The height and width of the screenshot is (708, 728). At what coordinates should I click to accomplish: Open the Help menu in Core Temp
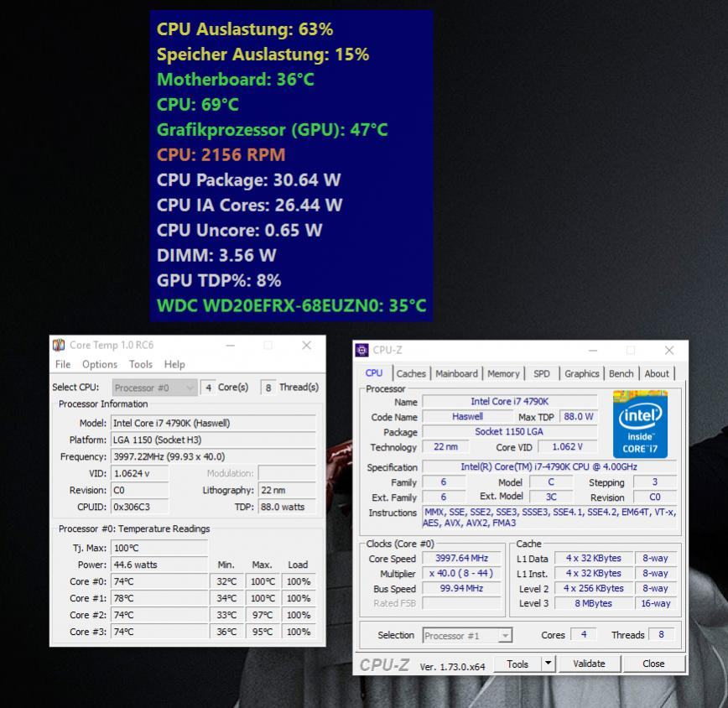coord(174,364)
